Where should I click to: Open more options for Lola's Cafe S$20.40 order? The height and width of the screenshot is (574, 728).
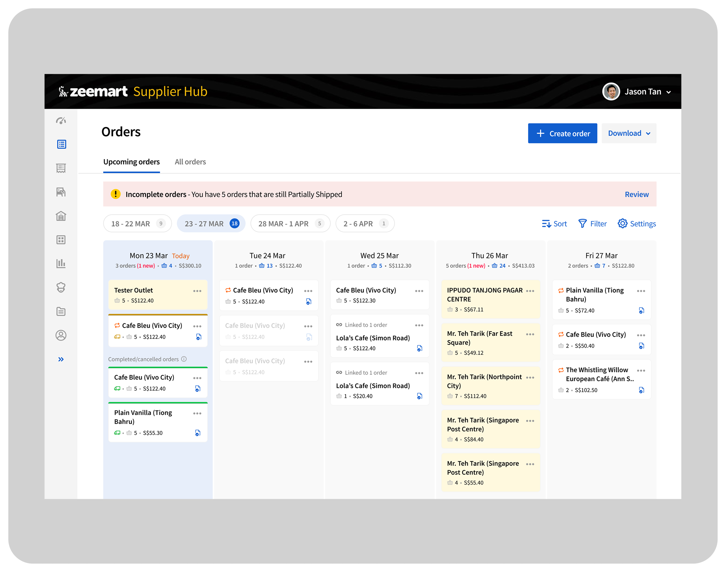pos(419,373)
